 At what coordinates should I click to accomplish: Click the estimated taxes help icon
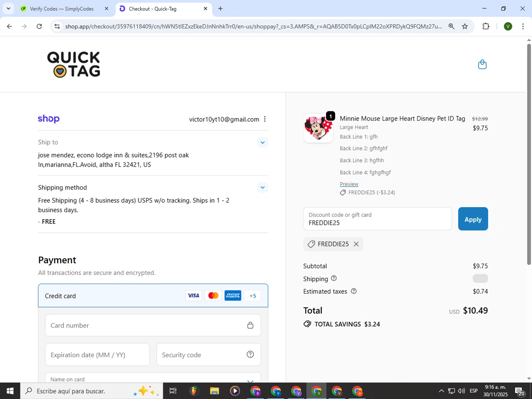click(x=354, y=291)
